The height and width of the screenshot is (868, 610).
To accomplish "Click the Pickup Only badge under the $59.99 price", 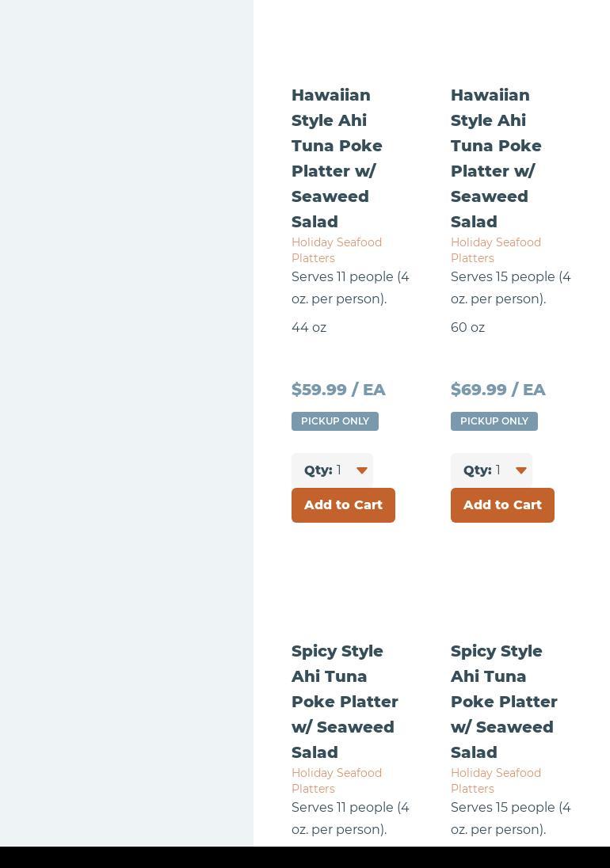I will pos(335,421).
